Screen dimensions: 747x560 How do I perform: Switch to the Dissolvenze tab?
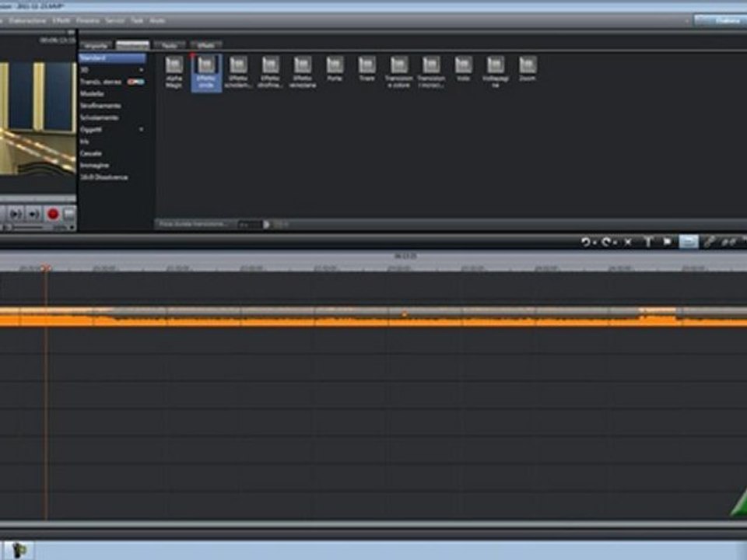coord(133,45)
